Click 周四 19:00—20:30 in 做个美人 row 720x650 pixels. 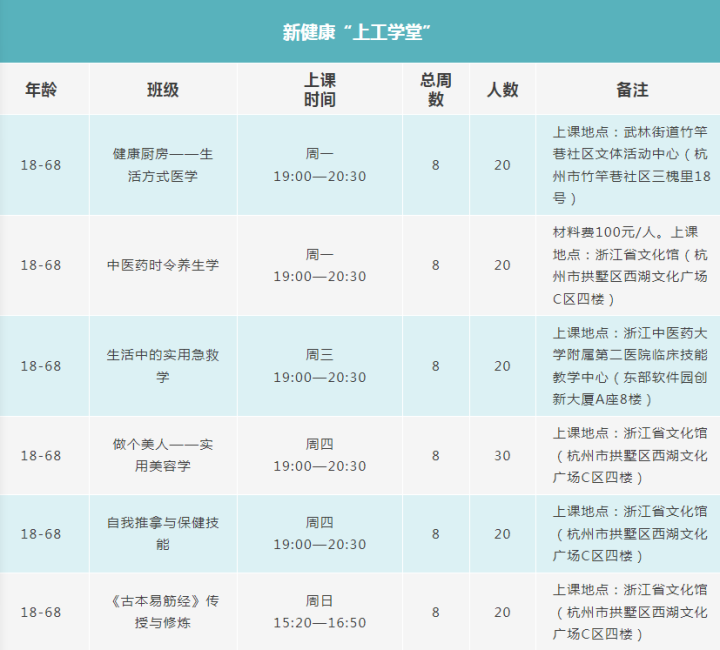320,455
